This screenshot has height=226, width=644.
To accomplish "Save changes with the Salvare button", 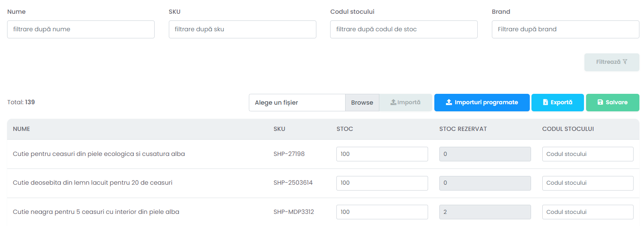I will click(x=613, y=102).
